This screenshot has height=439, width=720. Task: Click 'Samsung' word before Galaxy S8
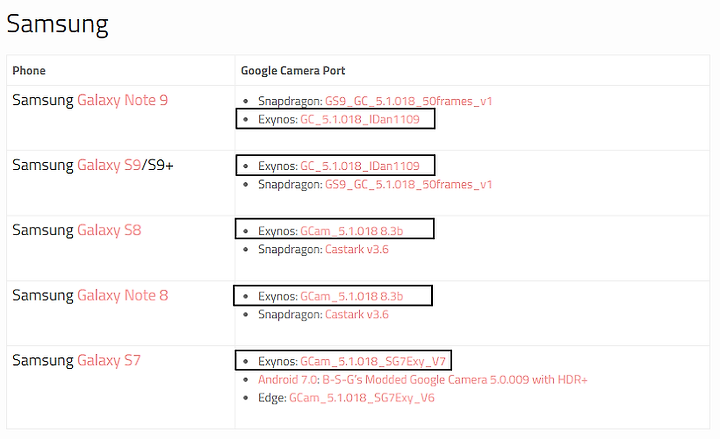43,230
